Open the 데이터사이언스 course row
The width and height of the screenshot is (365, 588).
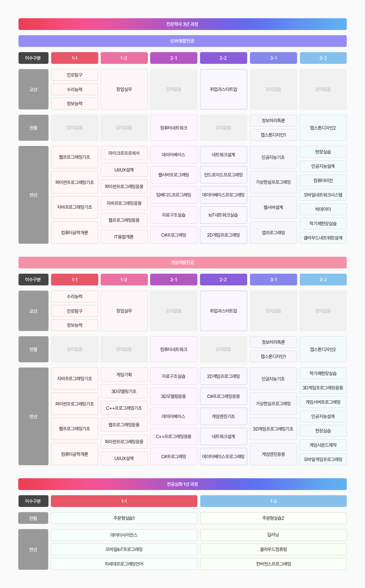(124, 535)
